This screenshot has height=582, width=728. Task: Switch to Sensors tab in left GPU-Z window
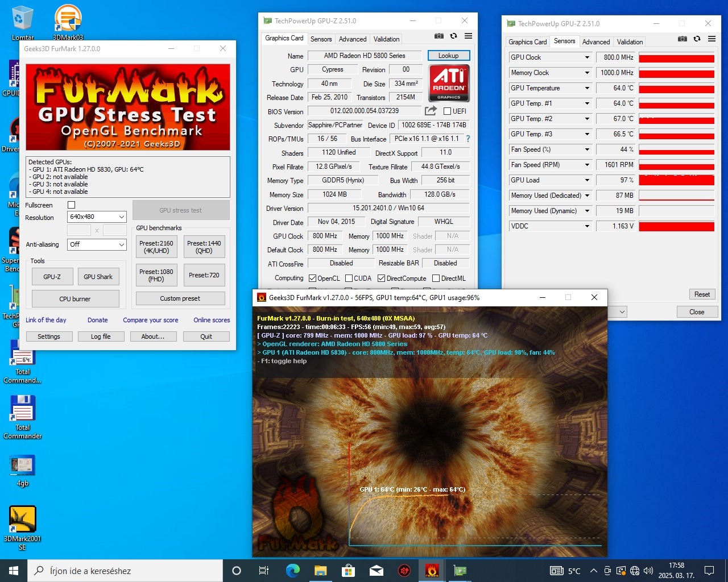pyautogui.click(x=321, y=39)
